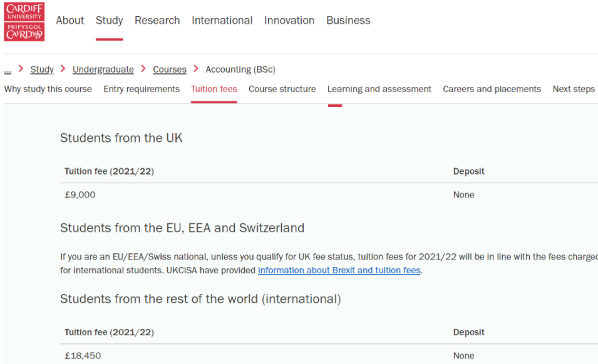The image size is (598, 364).
Task: Click the Accounting (BSc) breadcrumb text
Action: coord(240,69)
